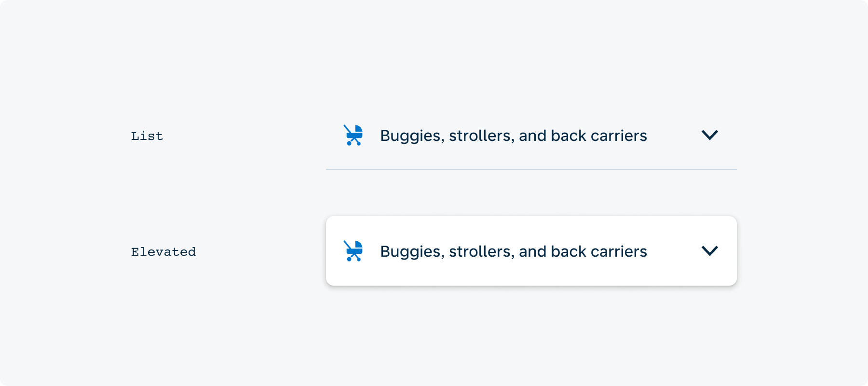Click empty space between List title and chevron
The width and height of the screenshot is (868, 386).
coord(674,135)
